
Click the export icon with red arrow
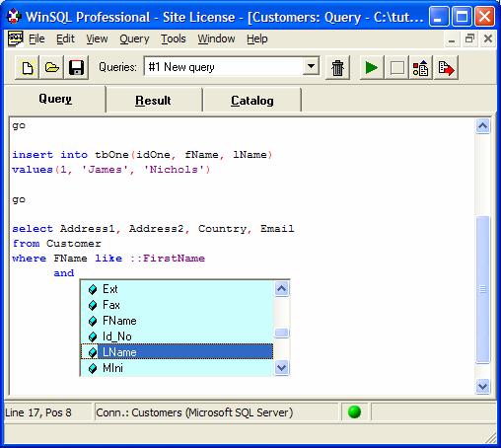pyautogui.click(x=446, y=68)
